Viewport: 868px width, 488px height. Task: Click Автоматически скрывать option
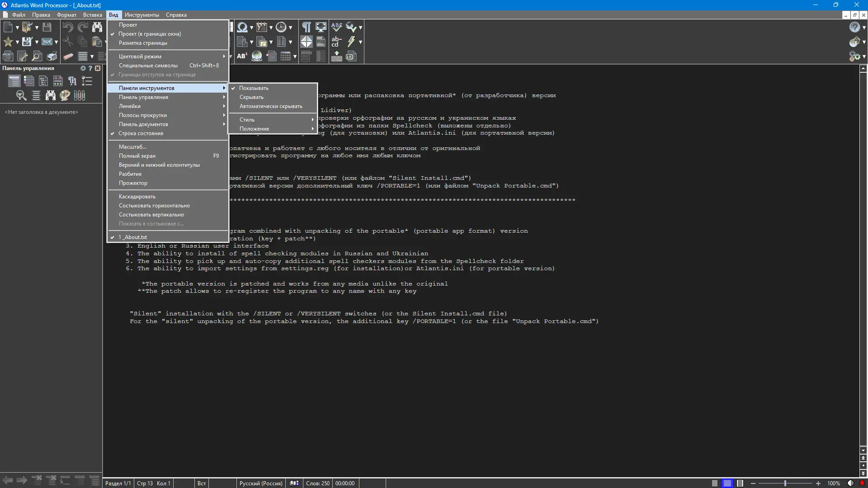(271, 106)
